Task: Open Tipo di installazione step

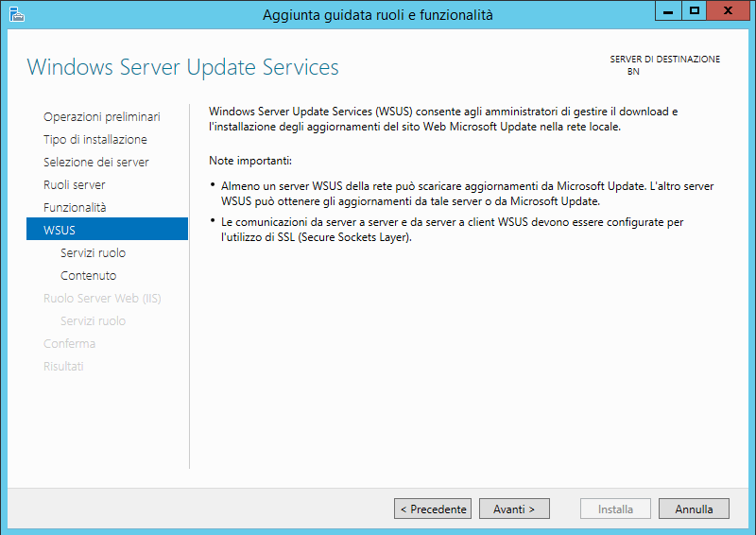Action: pos(95,139)
